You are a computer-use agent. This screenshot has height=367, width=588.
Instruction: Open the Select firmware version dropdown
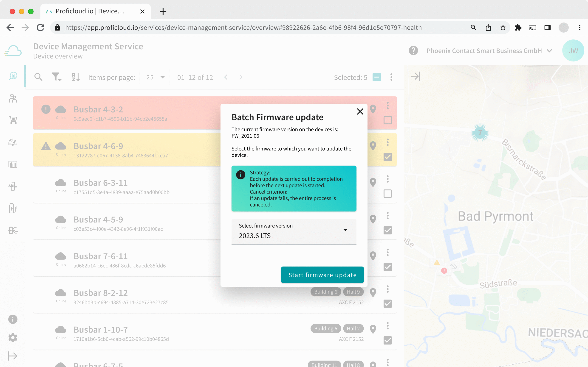point(294,232)
